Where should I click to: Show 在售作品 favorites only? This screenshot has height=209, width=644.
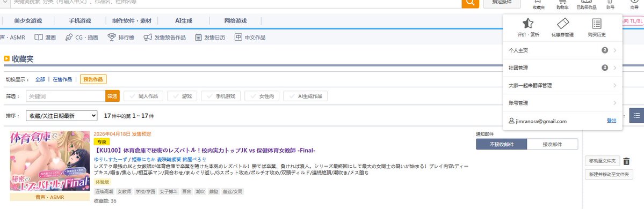coord(62,79)
